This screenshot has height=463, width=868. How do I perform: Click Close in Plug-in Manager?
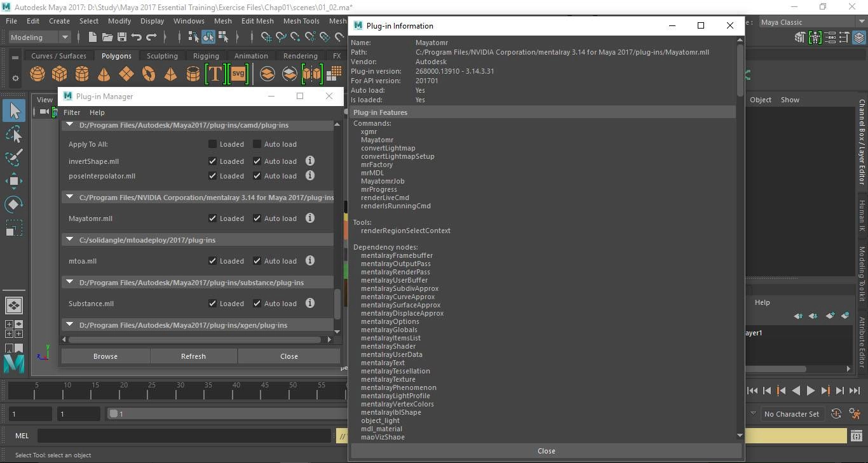click(x=289, y=356)
